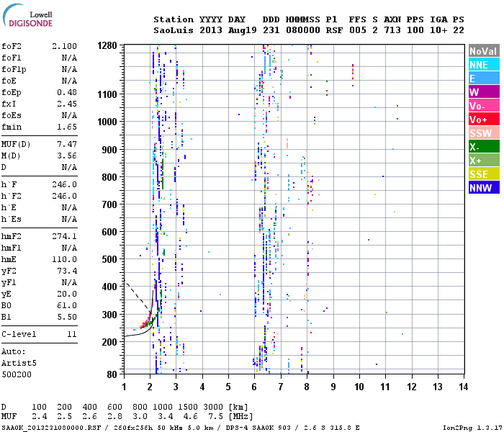This screenshot has height=432, width=504.
Task: Click the SAA0K_2013231080000.RSF file name
Action: (x=51, y=428)
